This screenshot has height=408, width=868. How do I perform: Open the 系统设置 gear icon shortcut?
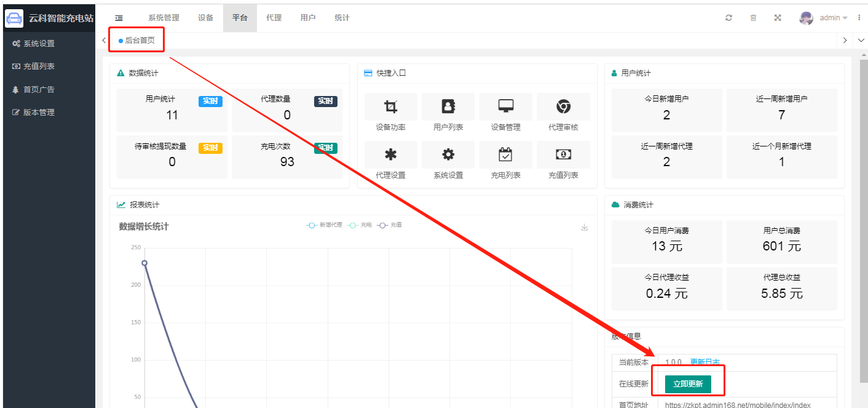448,154
